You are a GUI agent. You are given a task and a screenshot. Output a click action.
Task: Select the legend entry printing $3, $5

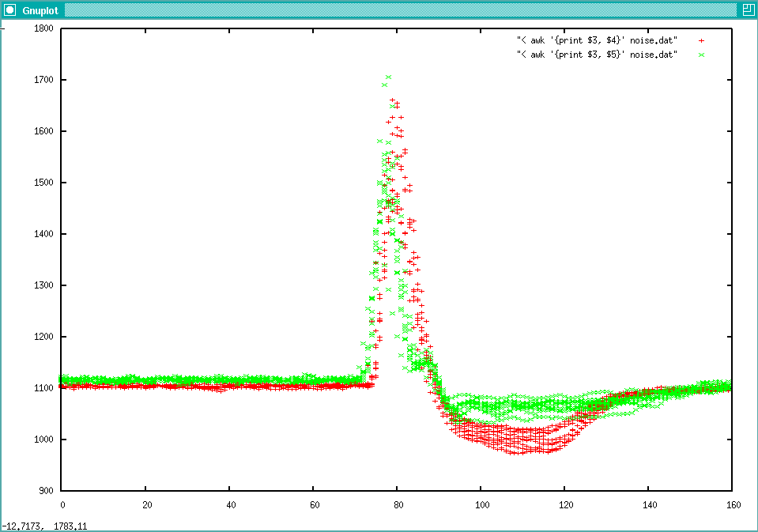point(597,55)
